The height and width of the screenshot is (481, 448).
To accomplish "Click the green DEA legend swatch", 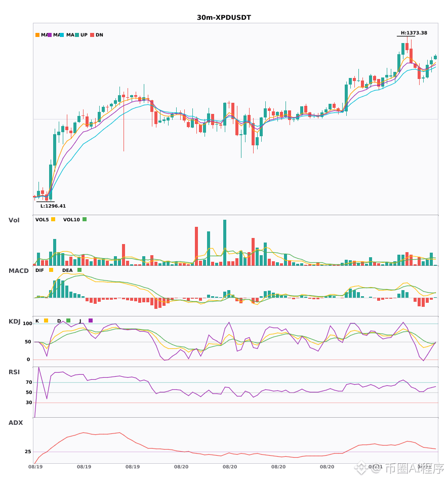I will click(79, 270).
